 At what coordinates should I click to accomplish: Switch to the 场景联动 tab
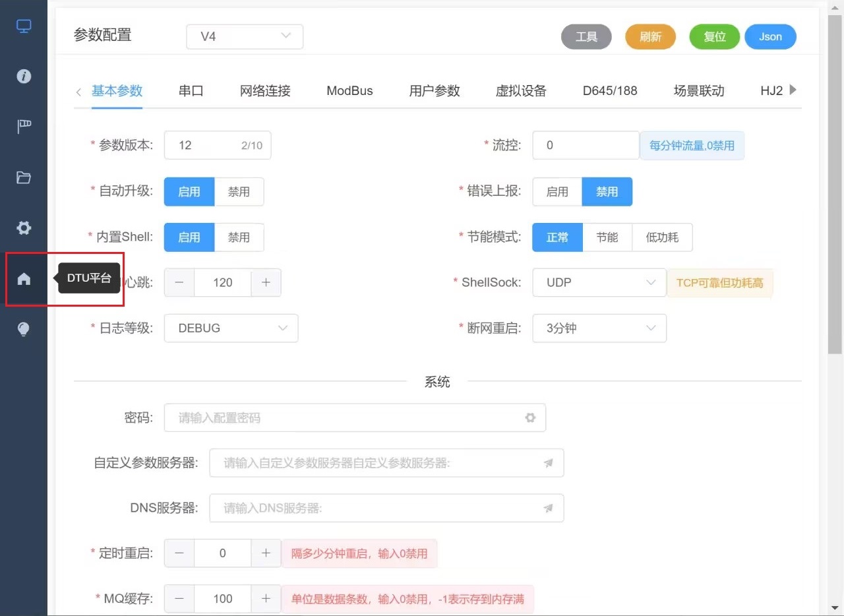699,91
